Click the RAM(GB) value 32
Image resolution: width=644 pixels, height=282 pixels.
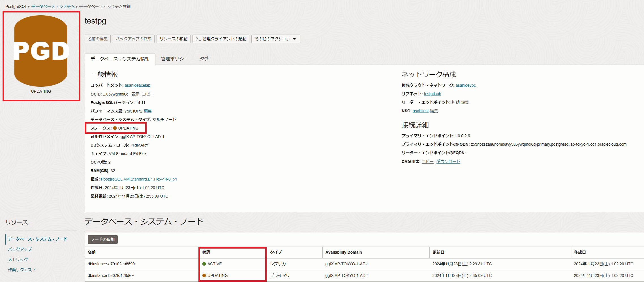point(113,171)
